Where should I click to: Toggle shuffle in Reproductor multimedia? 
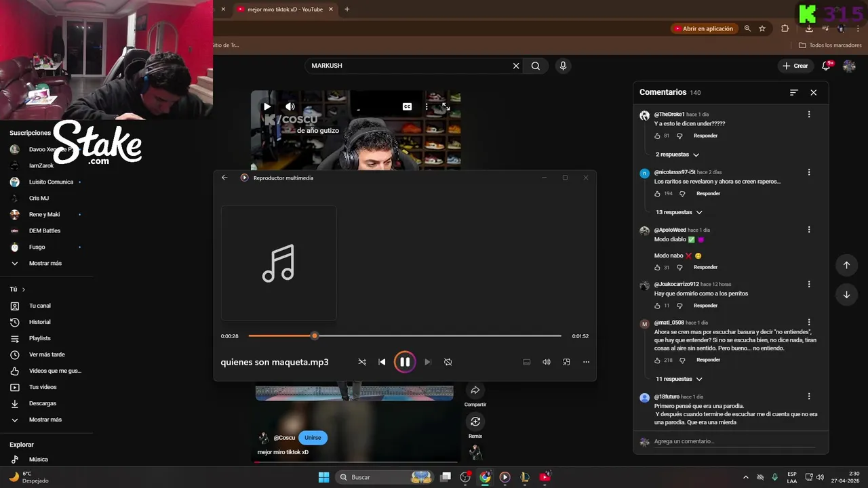362,362
